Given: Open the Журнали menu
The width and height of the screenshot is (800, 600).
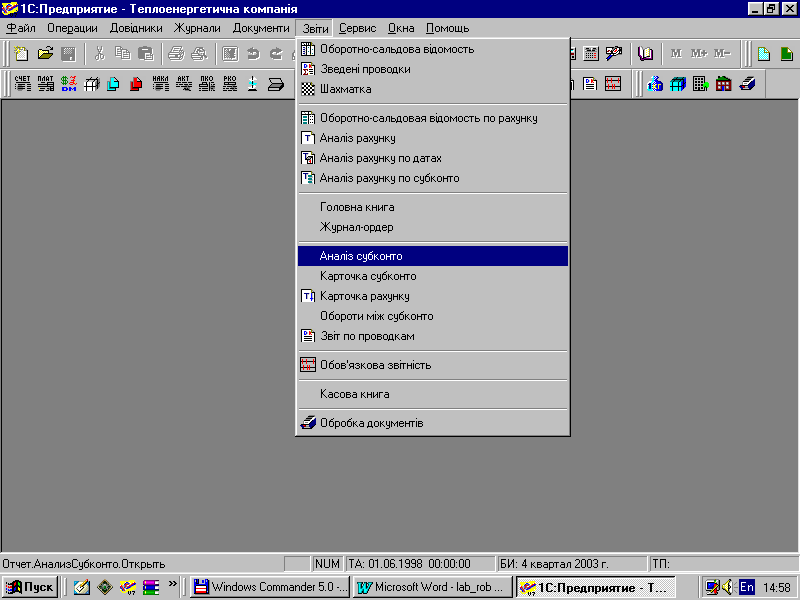Looking at the screenshot, I should coord(197,29).
